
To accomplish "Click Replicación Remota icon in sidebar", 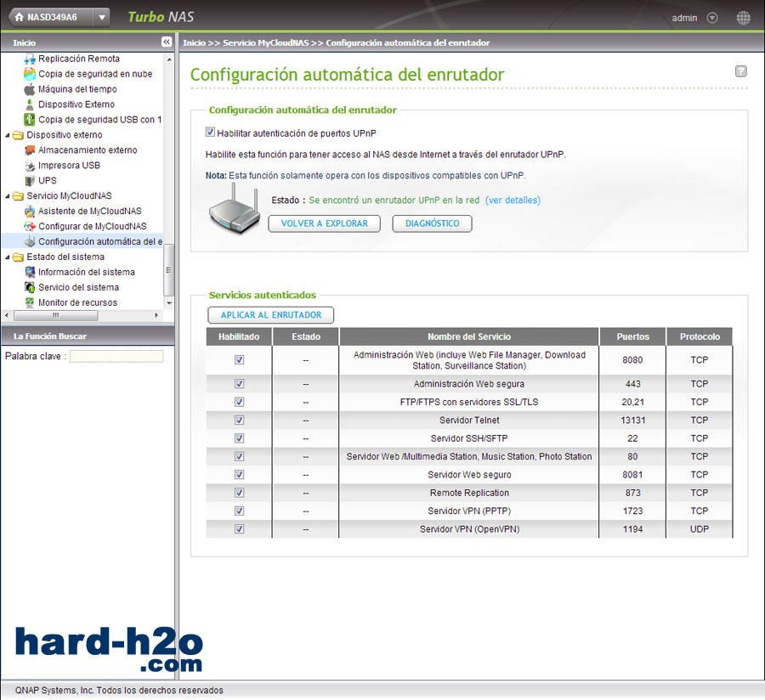I will coord(30,59).
